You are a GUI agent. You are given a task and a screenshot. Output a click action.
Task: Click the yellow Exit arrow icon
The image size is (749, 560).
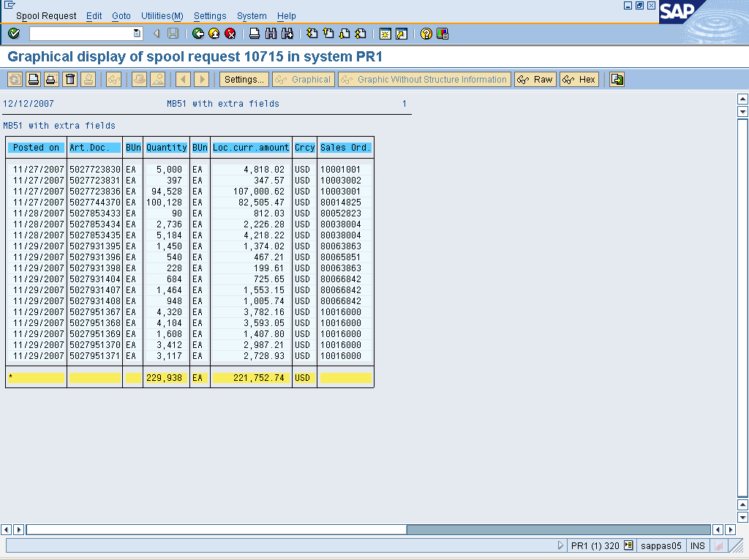click(214, 34)
